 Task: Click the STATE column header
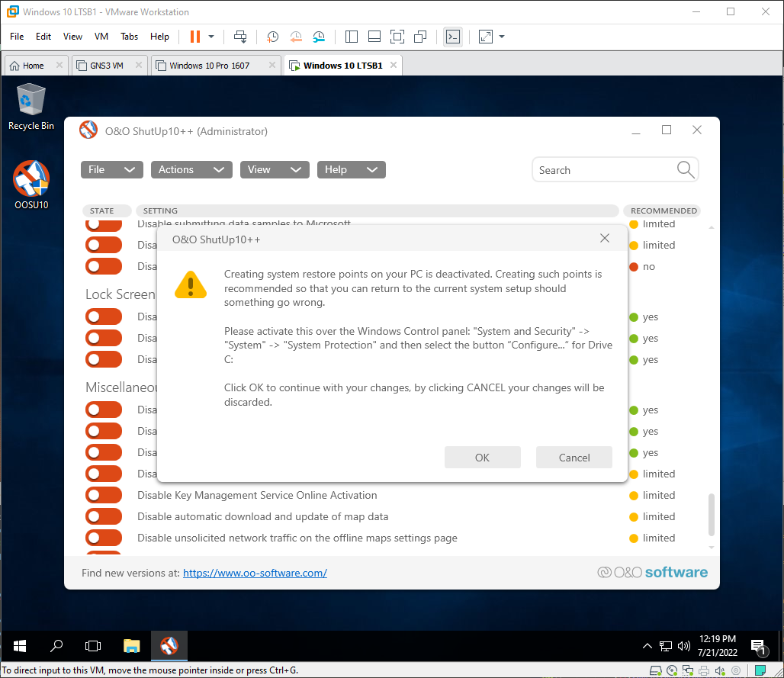(107, 211)
